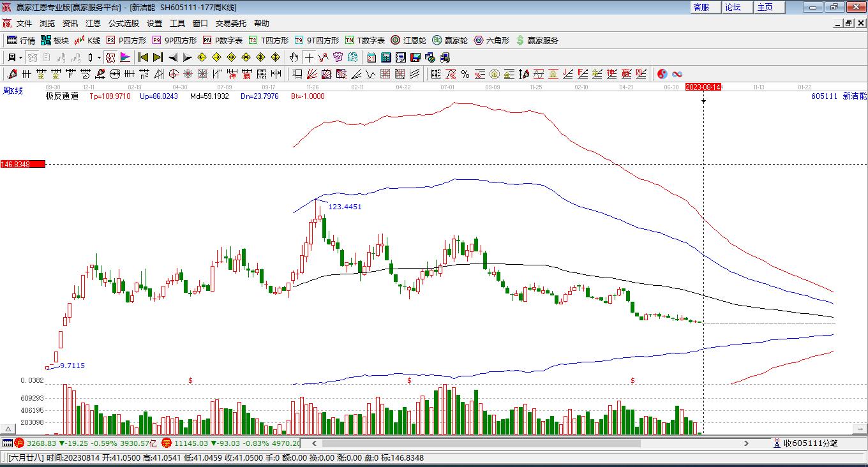Click the 极反通道 indicator name
The image size is (868, 467).
62,96
